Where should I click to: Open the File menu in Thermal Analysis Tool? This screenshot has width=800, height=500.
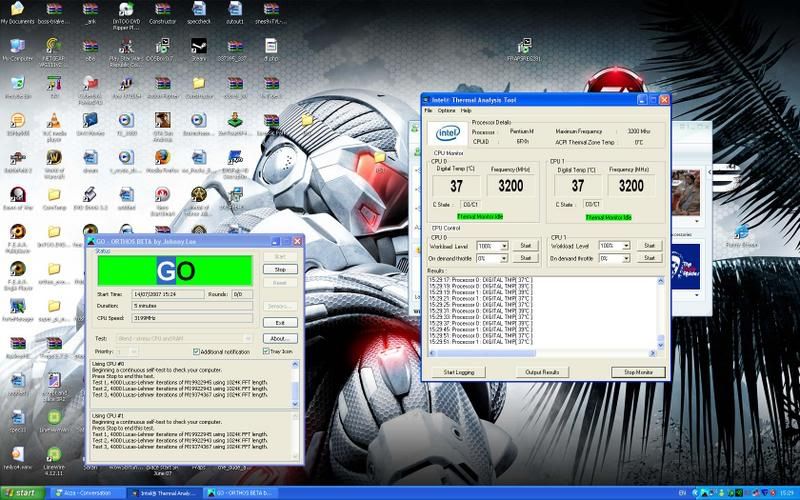tap(429, 110)
